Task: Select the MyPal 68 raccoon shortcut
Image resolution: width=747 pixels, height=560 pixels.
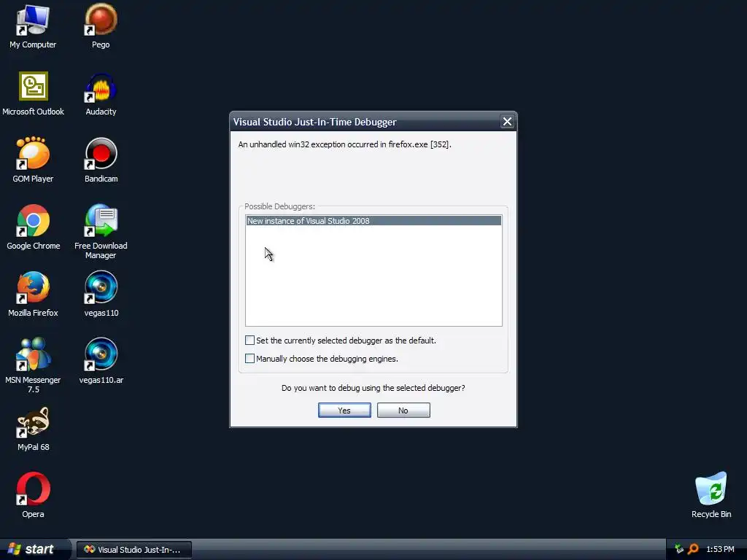Action: 33,429
